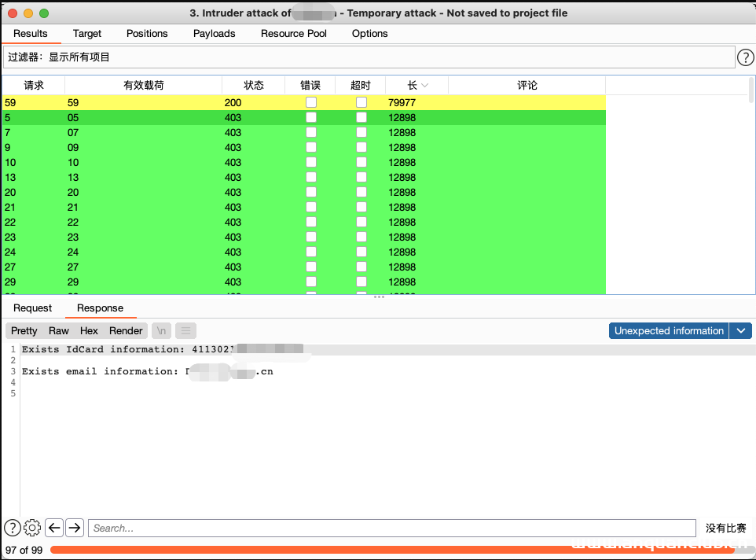Select the Pretty view button
The image size is (756, 560).
(24, 331)
